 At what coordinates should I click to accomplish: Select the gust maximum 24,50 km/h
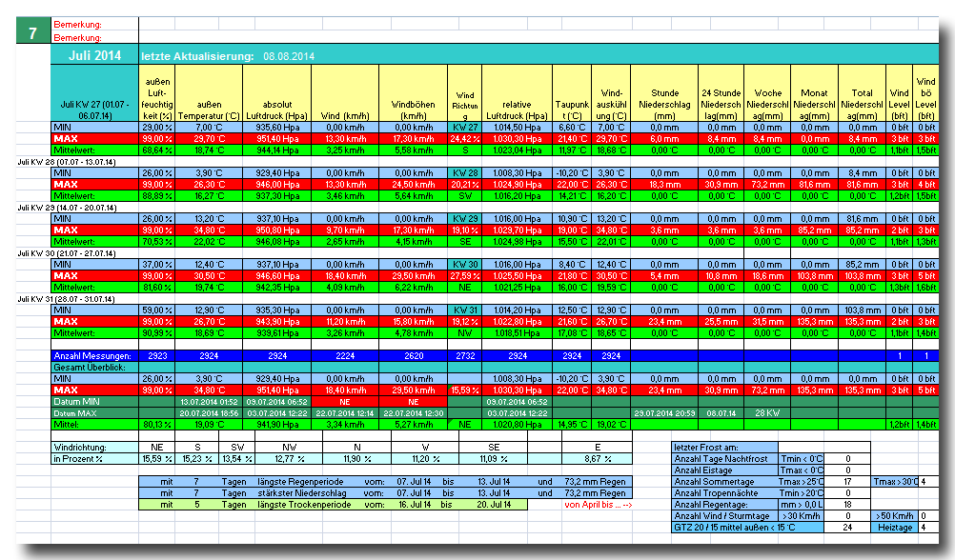pos(413,185)
